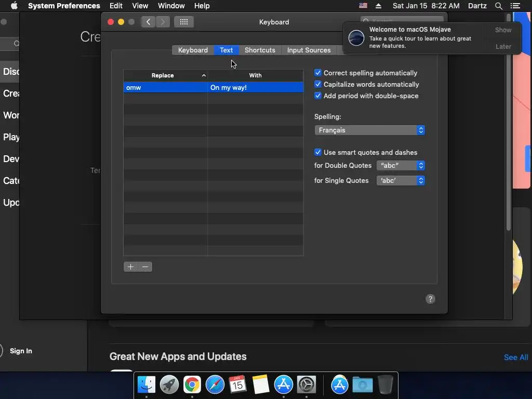Switch to the Input Sources tab
This screenshot has height=399, width=532.
coord(309,50)
